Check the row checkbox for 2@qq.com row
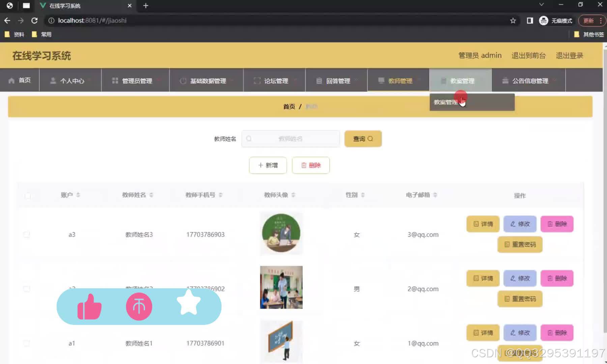 pyautogui.click(x=27, y=289)
